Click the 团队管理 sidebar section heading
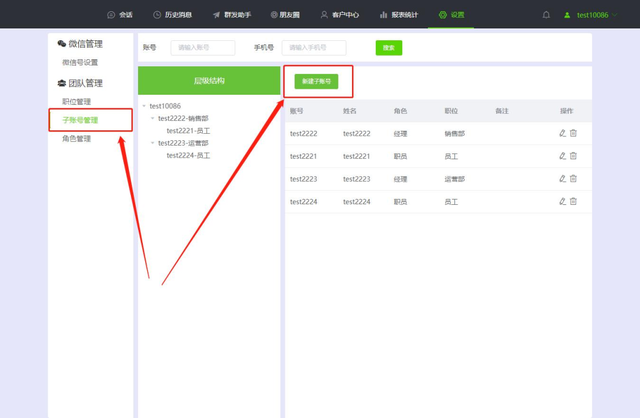 pos(80,83)
